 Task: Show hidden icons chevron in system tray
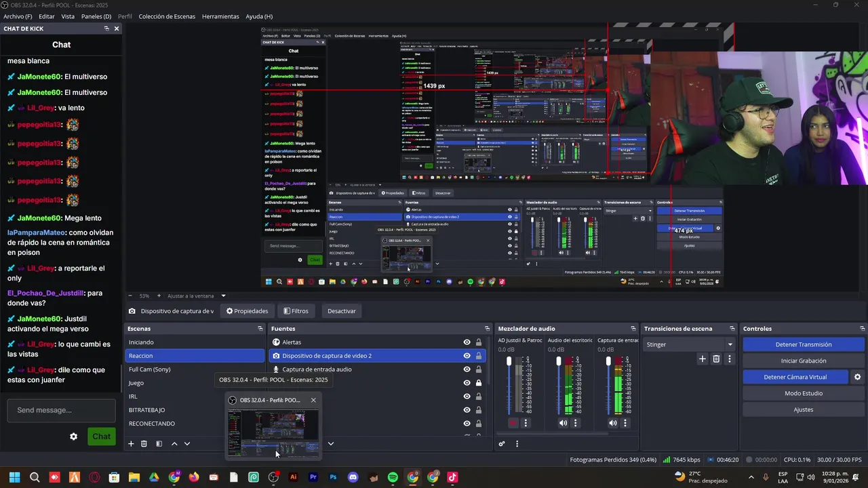[x=751, y=477]
